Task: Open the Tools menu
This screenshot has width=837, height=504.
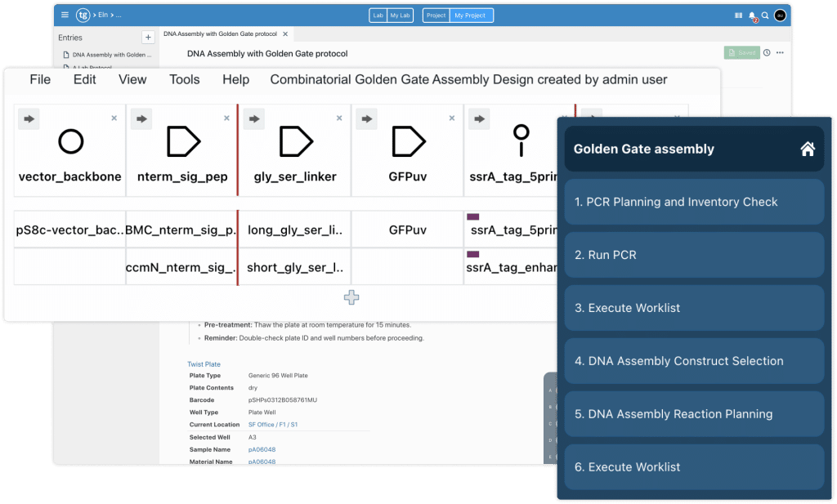Action: point(184,79)
